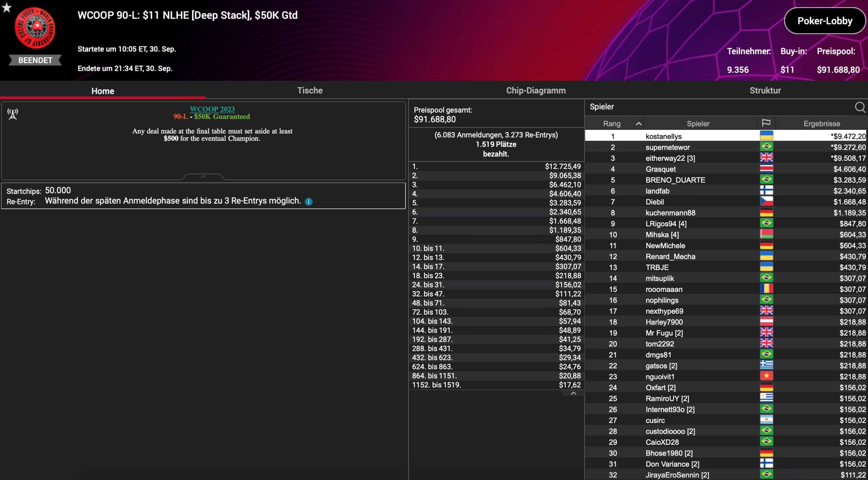Click Harley7900's Austria flag icon
Screen dimensions: 868x480
[x=766, y=322]
